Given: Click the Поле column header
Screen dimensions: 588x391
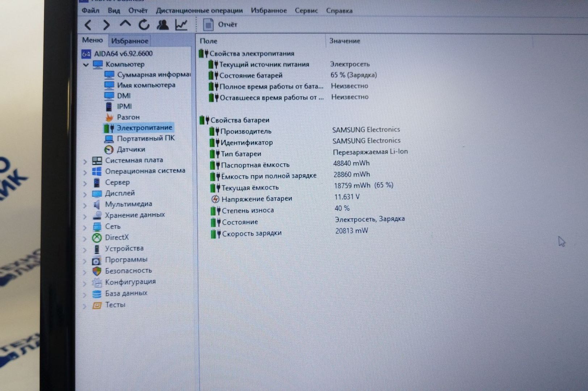Looking at the screenshot, I should [209, 41].
